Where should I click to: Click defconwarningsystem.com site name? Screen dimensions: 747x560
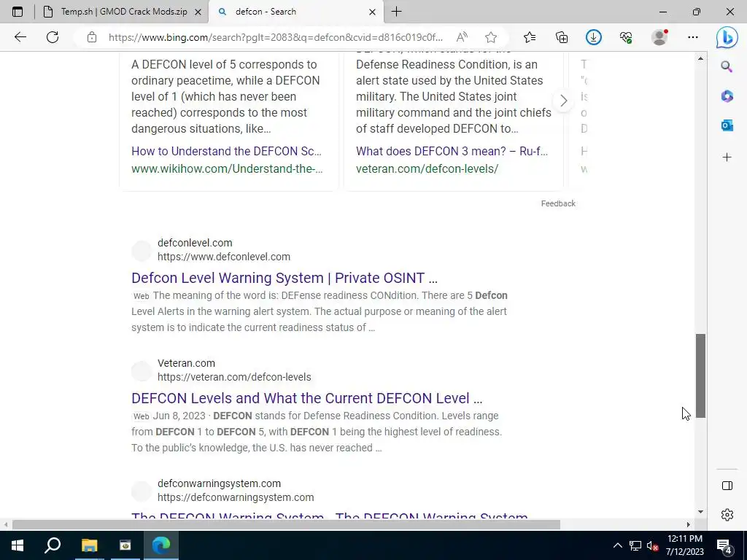point(219,483)
